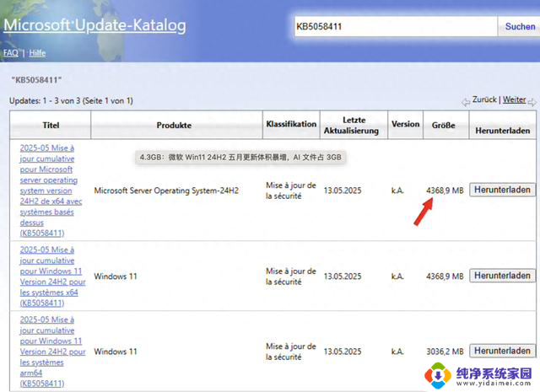Open the Hilfe link
Viewport: 540px width, 392px height.
pos(37,53)
